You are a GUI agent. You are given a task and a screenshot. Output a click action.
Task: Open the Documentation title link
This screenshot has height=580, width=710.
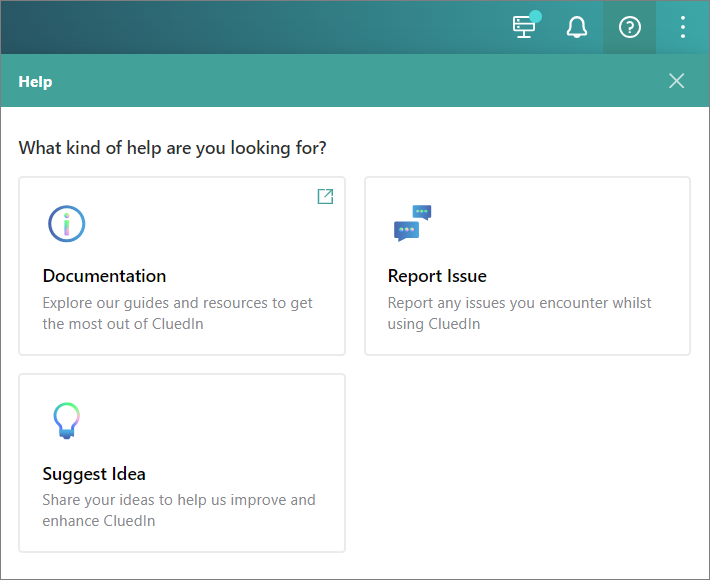click(x=104, y=276)
